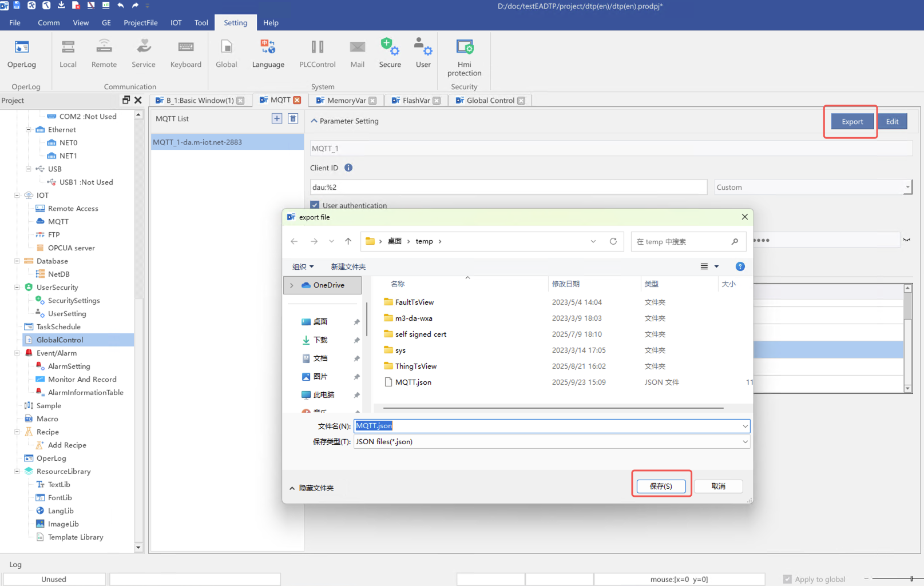Delete the selected MQTT list entry

(x=293, y=118)
